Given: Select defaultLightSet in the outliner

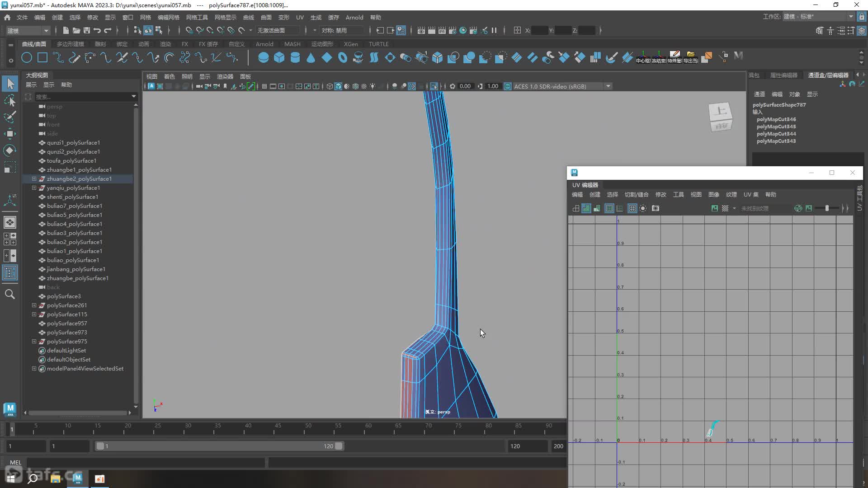Looking at the screenshot, I should point(66,351).
